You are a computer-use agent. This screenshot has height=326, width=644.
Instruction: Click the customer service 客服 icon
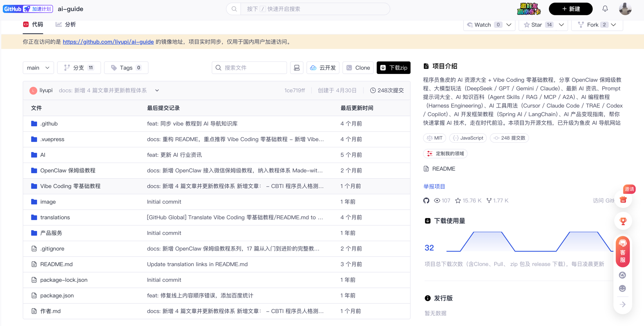coord(623,252)
